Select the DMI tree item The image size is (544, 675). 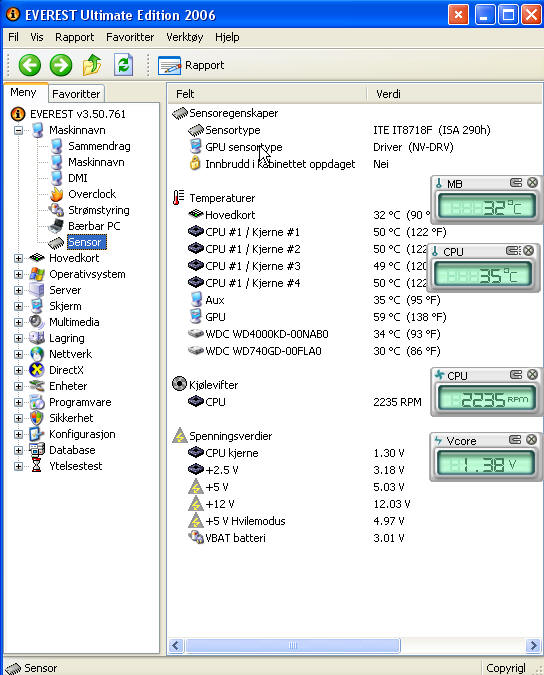click(x=78, y=178)
